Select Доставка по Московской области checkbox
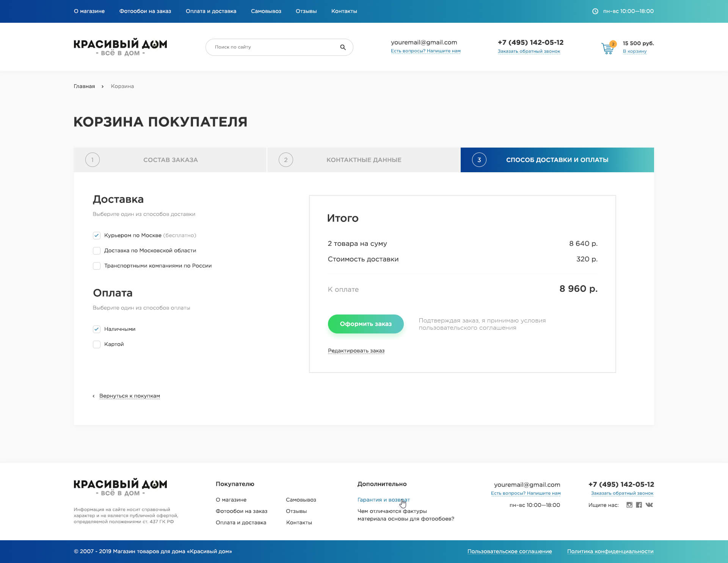Screen dimensions: 728x563 click(97, 251)
